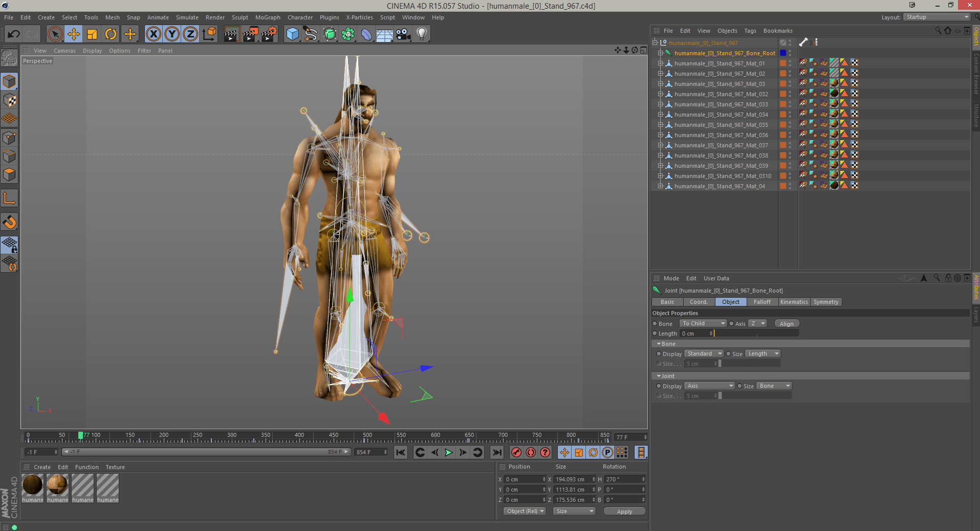Open the spline pen tools icon
980x531 pixels.
(x=311, y=34)
